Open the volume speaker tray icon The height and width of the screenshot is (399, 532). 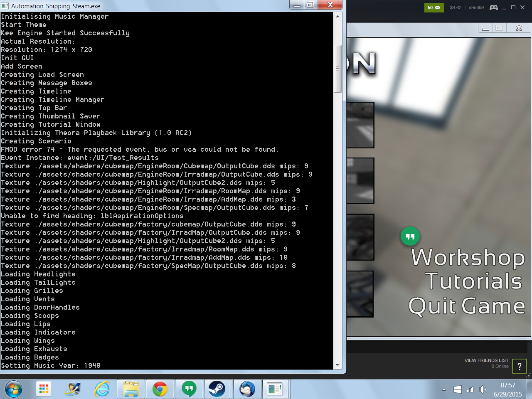coord(483,389)
